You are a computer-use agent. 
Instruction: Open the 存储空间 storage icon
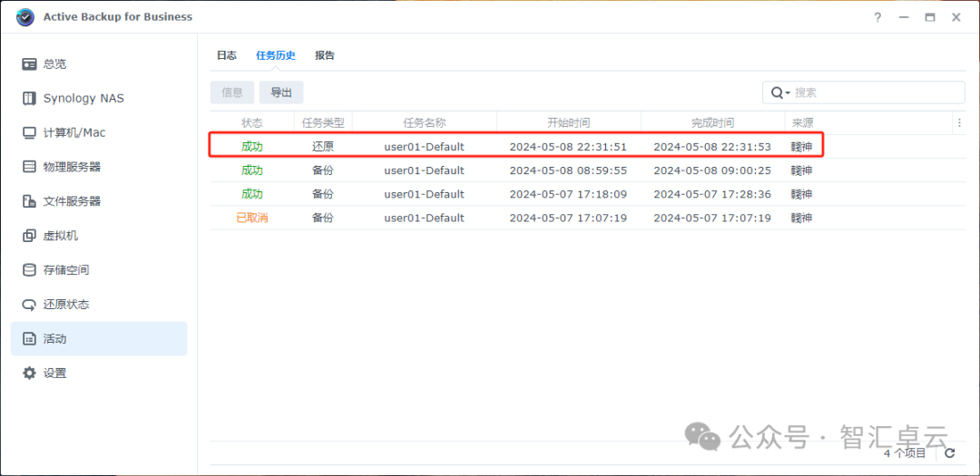coord(29,270)
